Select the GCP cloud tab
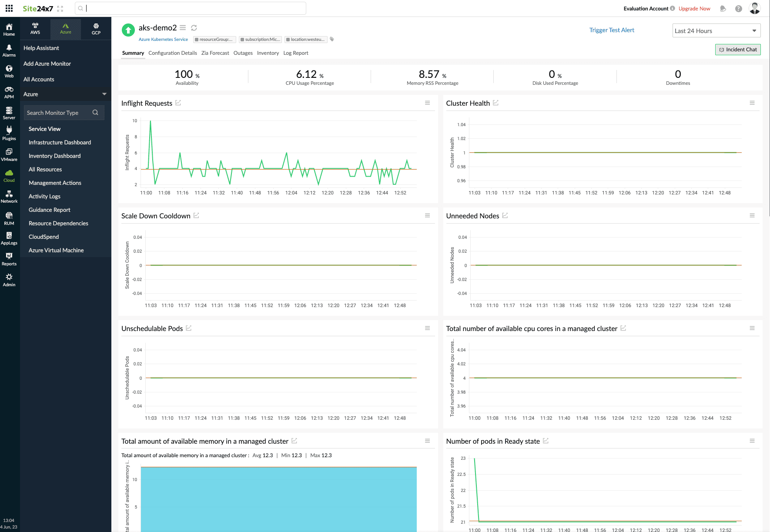 tap(96, 29)
